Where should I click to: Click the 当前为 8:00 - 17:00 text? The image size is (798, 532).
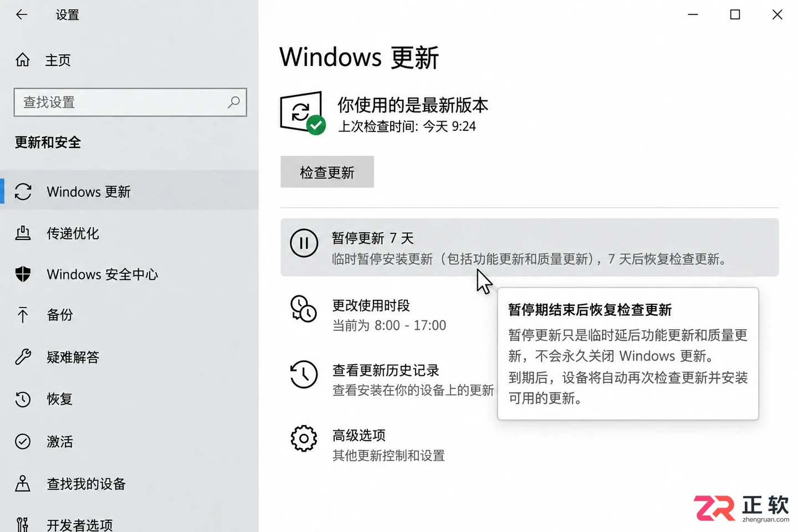[x=389, y=325]
